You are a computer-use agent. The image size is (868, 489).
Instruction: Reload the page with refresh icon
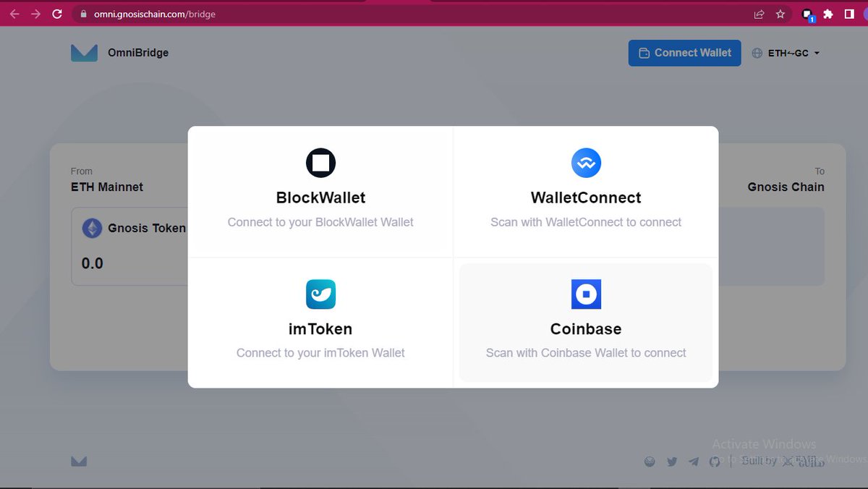click(x=57, y=14)
